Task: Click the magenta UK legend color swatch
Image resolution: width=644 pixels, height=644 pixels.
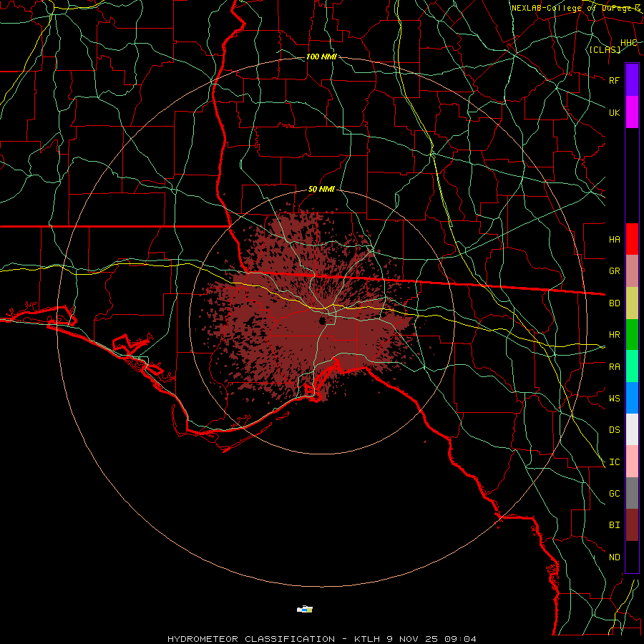Action: [x=632, y=112]
